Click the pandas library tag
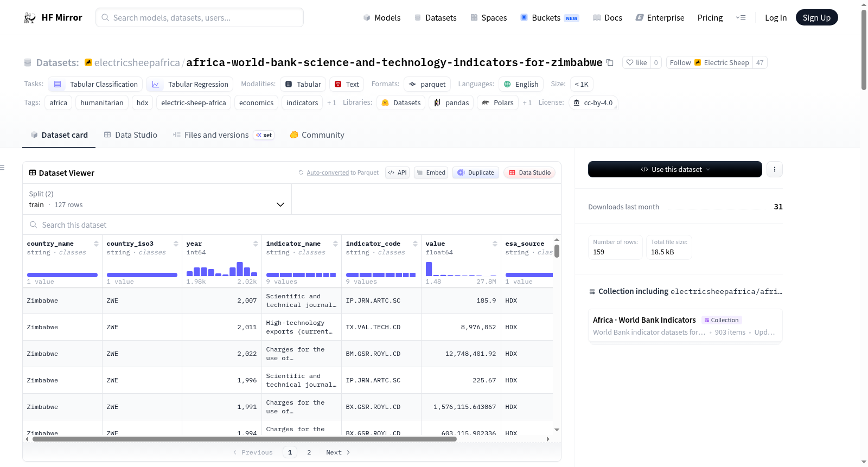The width and height of the screenshot is (868, 467). tap(451, 103)
